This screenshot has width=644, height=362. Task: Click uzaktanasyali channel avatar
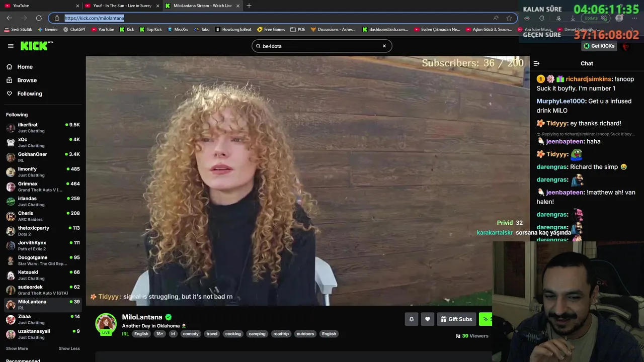(x=11, y=334)
